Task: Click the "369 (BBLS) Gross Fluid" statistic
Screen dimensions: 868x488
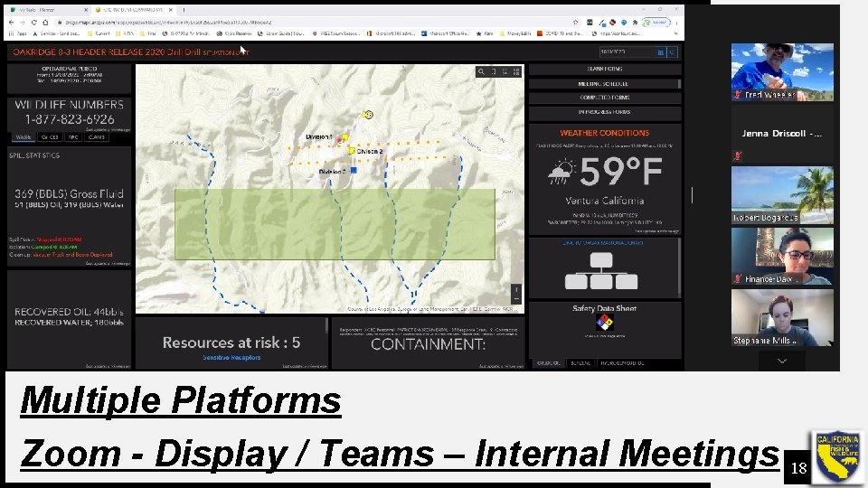Action: tap(70, 194)
